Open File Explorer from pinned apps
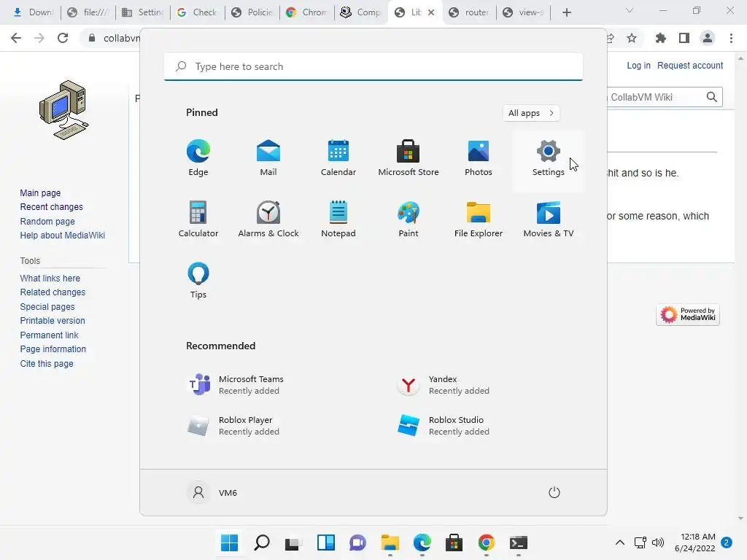 (479, 219)
